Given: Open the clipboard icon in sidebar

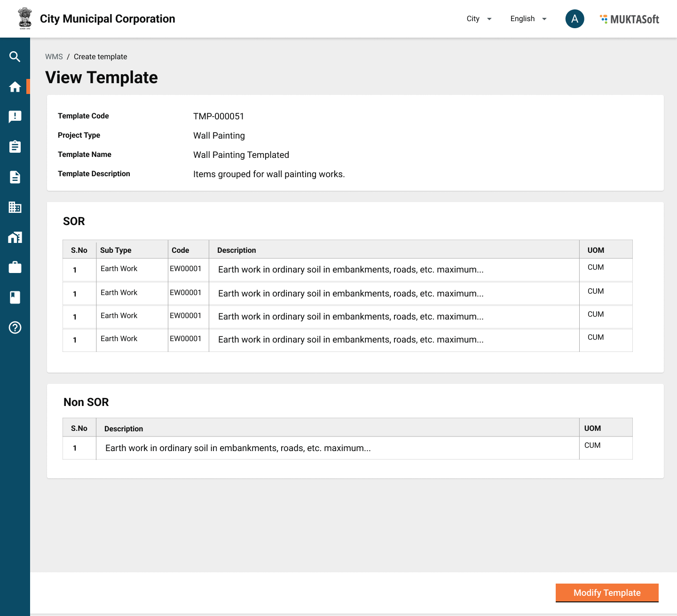Looking at the screenshot, I should (15, 147).
